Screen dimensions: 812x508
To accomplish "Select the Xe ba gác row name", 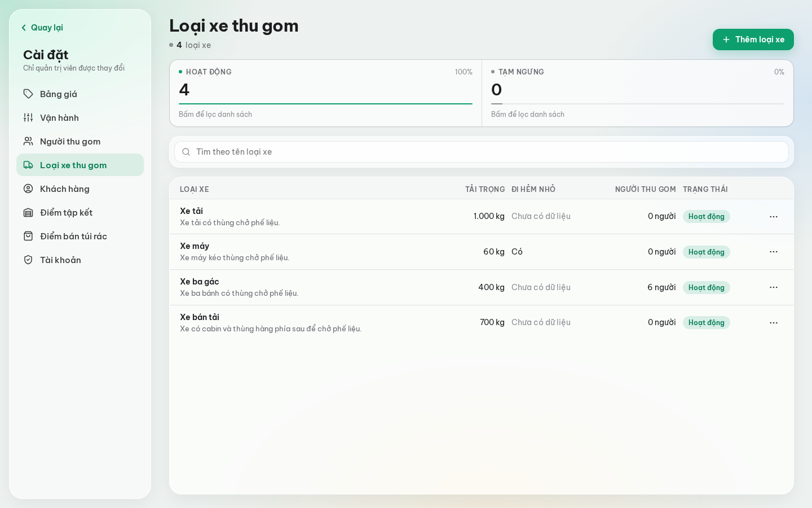I will (200, 282).
